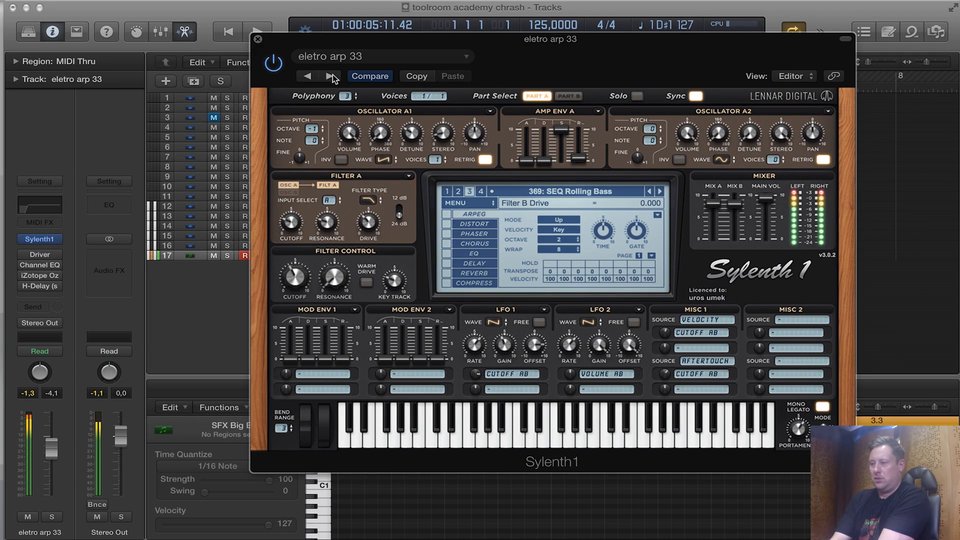Select the CHORUS effect tab
Image resolution: width=960 pixels, height=540 pixels.
click(474, 244)
